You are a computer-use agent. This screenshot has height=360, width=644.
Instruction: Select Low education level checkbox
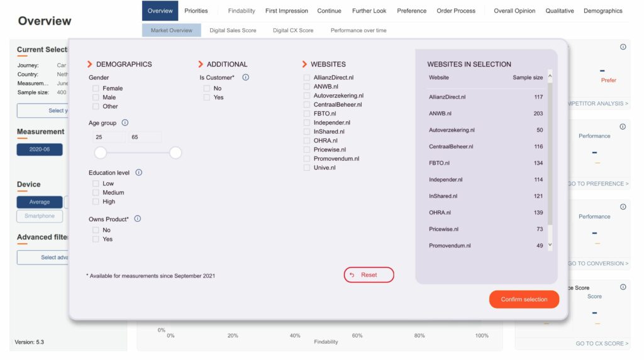96,183
